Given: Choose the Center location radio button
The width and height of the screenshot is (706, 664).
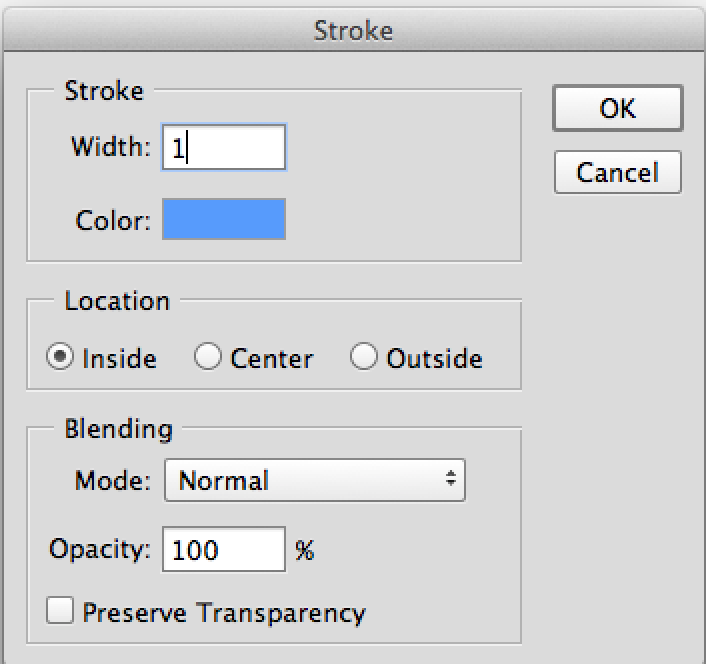Looking at the screenshot, I should [208, 357].
